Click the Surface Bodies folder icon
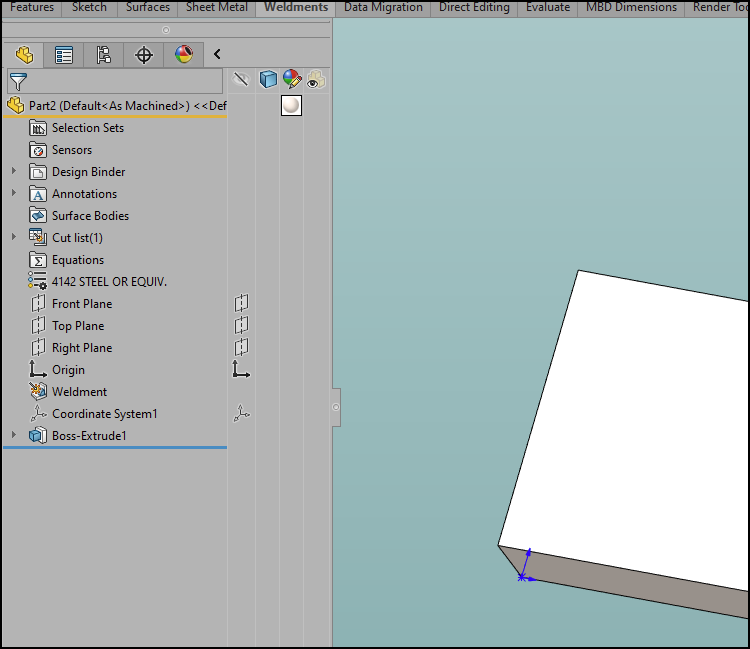The height and width of the screenshot is (649, 750). [38, 216]
